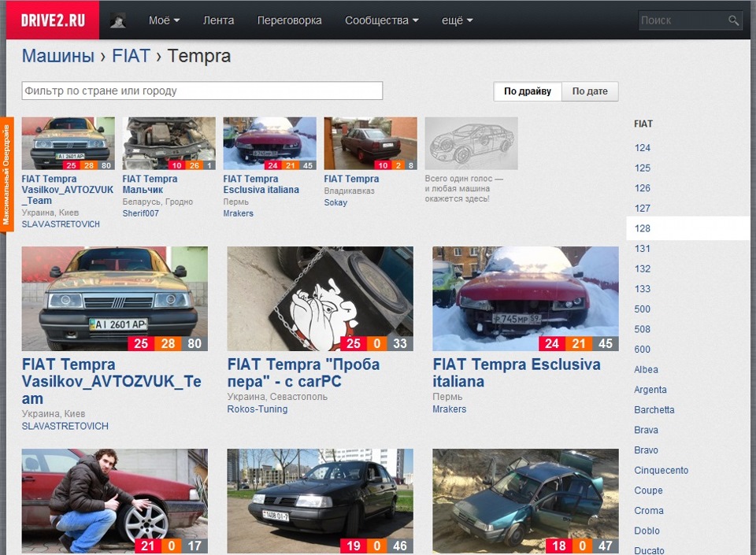
Task: Open photo of man crouching by wheel
Action: (x=115, y=501)
